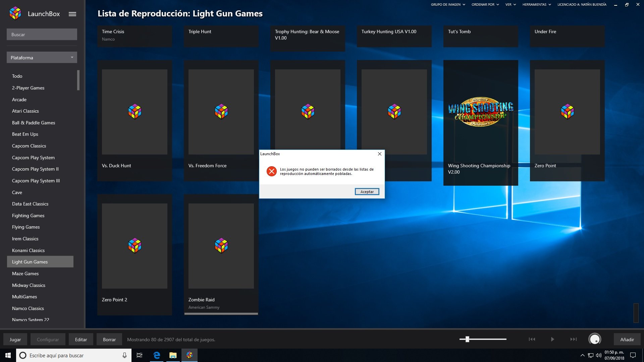Open the volume tray icon
The height and width of the screenshot is (362, 644).
[599, 355]
